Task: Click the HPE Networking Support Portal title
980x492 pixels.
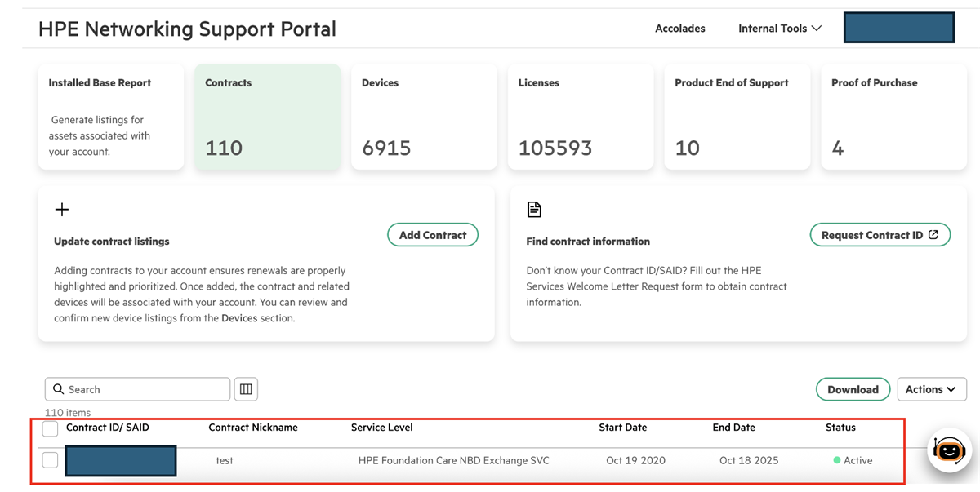Action: click(x=187, y=29)
